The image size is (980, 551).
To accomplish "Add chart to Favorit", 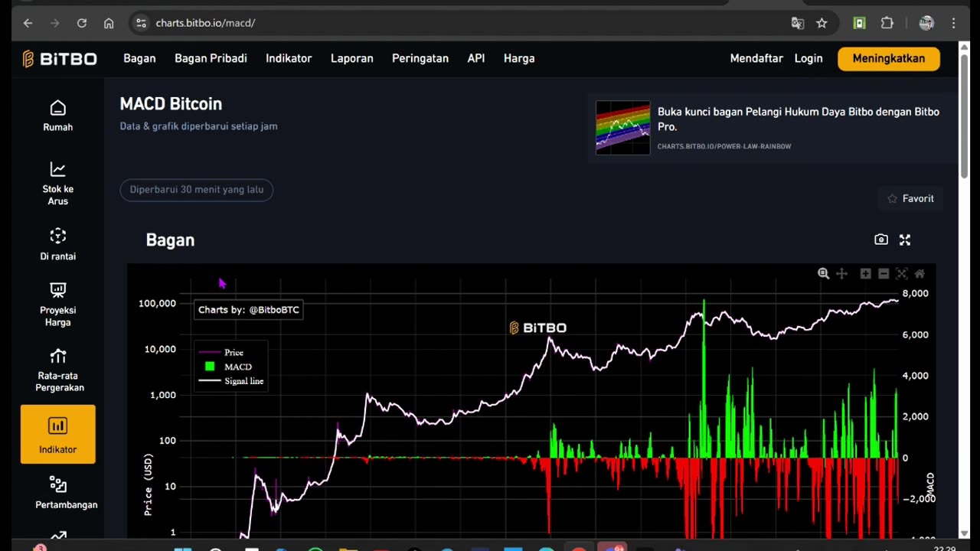I will click(x=910, y=198).
